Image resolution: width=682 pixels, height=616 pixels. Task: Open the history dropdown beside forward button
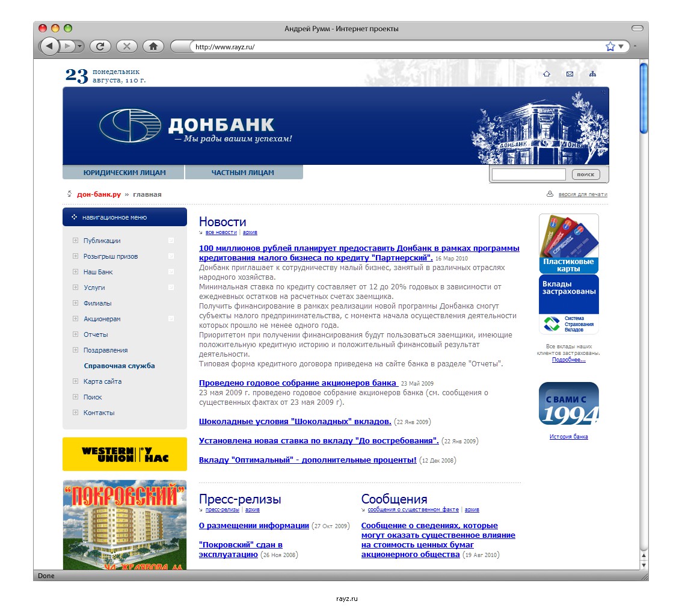click(x=79, y=46)
